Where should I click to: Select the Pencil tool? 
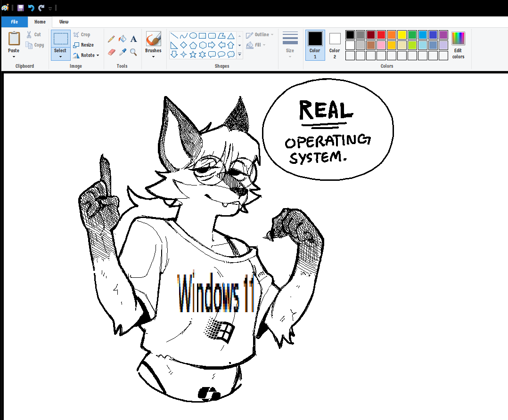click(111, 39)
